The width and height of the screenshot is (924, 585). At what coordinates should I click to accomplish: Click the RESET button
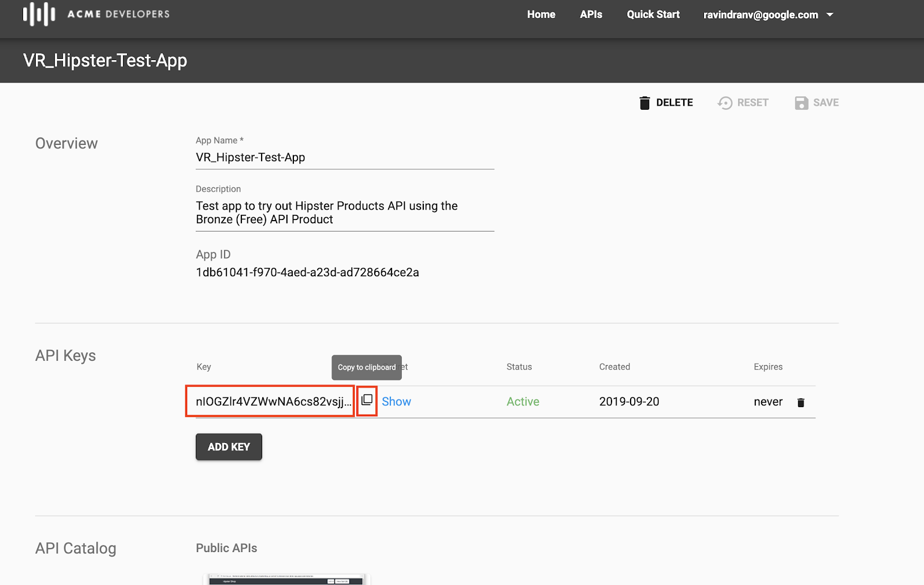pos(743,103)
